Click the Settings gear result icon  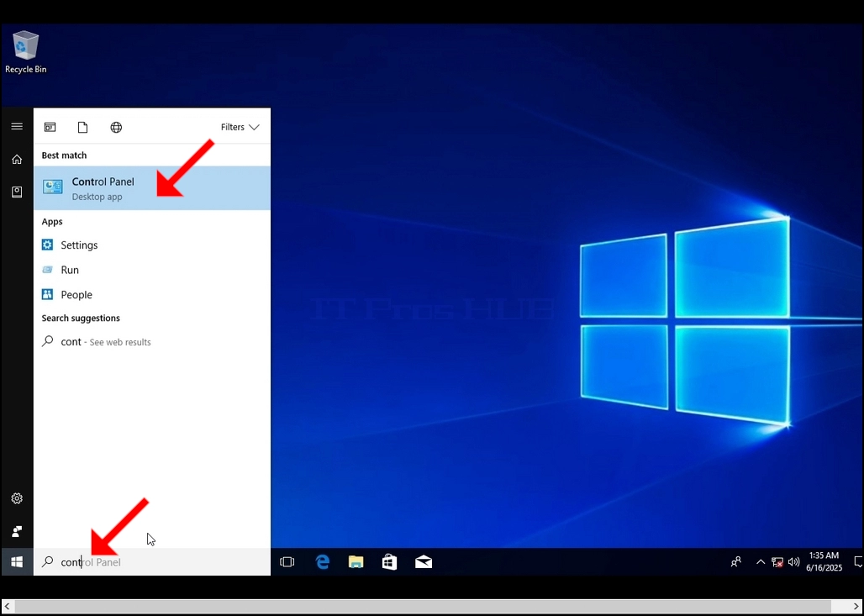point(47,245)
